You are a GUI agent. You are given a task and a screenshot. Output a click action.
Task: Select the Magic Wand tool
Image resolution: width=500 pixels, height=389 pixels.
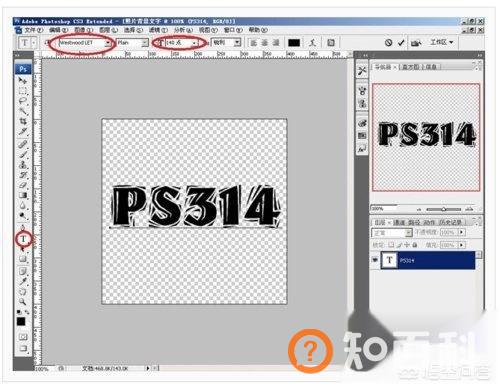pos(23,111)
